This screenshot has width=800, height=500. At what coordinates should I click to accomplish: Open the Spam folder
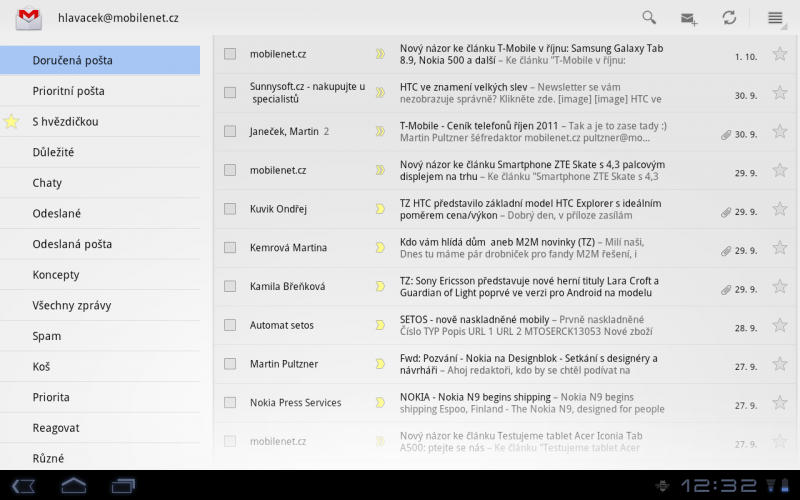pyautogui.click(x=46, y=336)
